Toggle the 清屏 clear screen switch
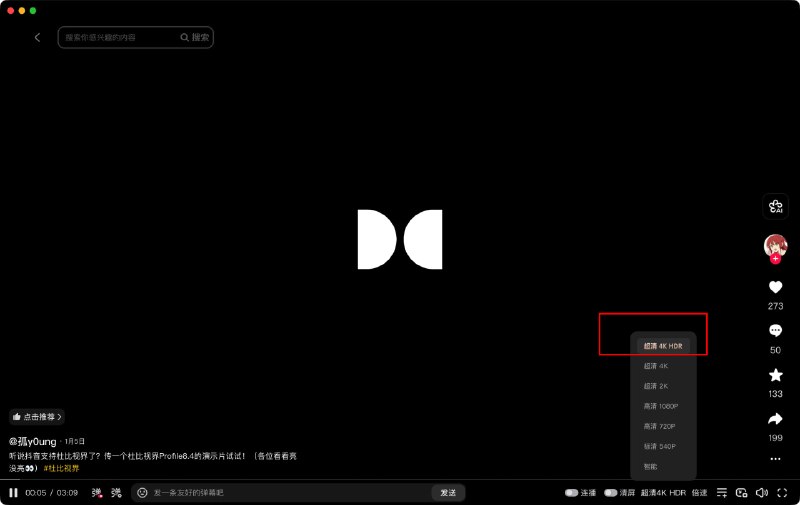 click(611, 493)
